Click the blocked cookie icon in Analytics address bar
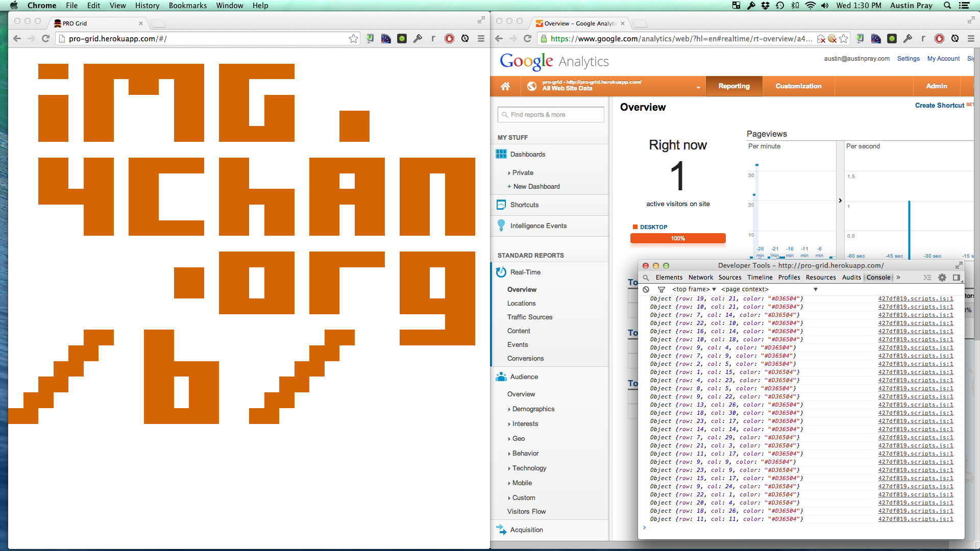This screenshot has height=551, width=980. [832, 39]
